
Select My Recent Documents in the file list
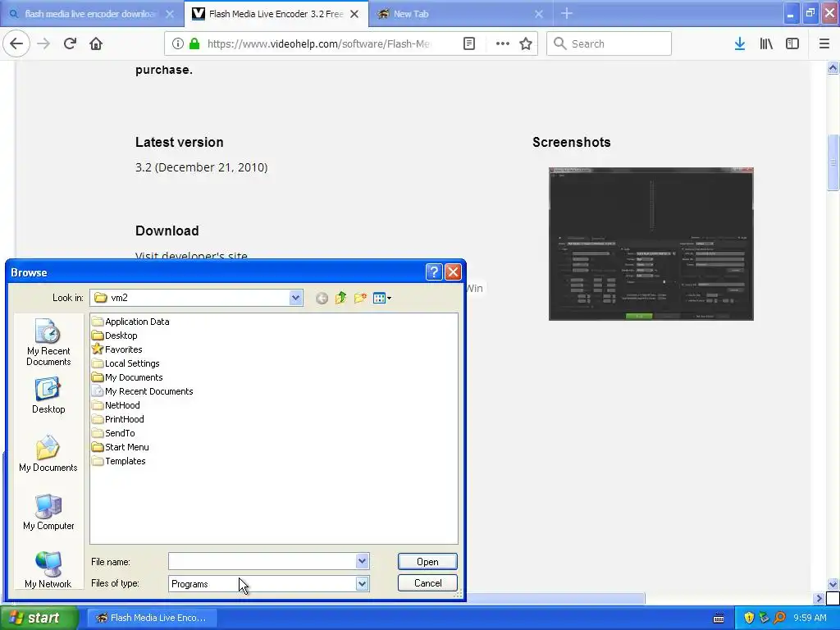click(143, 391)
